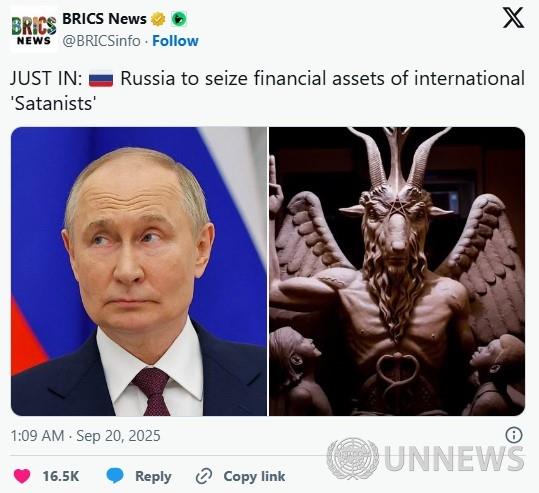Click the BRICS News profile avatar
539x493 pixels.
[x=34, y=30]
